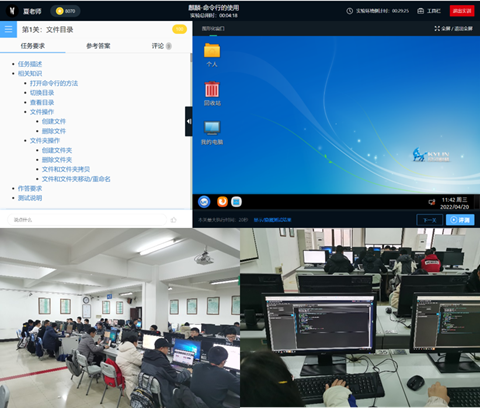Jump to 测试说明 section link
Screen dimensions: 480x408
click(x=30, y=198)
